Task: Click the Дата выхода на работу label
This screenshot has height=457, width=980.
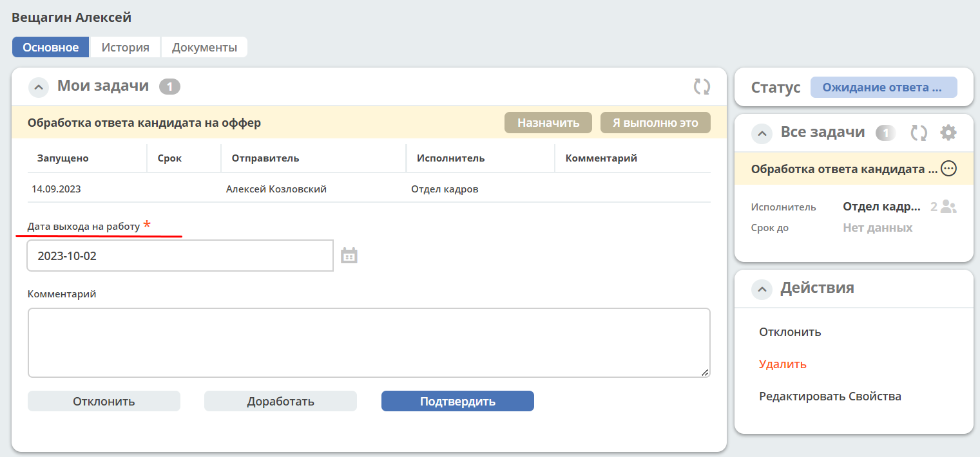Action: (84, 227)
